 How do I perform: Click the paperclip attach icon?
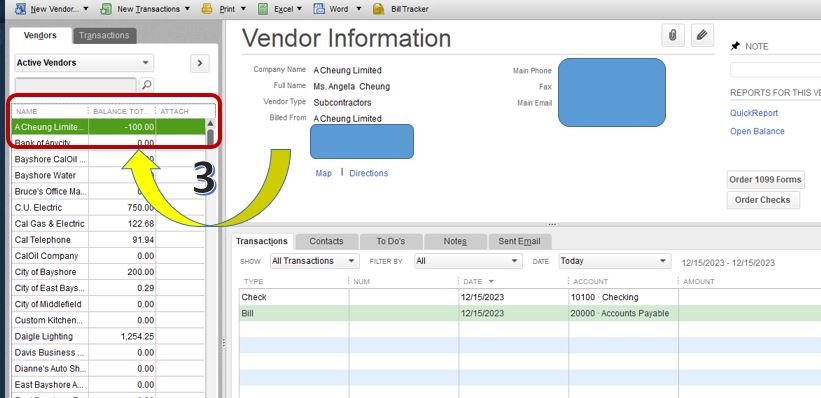tap(672, 35)
